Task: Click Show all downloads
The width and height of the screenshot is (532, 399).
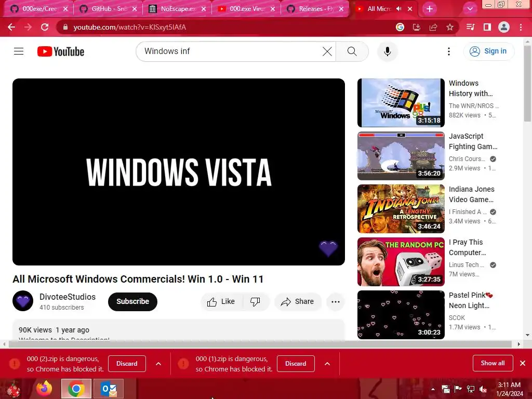Action: (493, 363)
